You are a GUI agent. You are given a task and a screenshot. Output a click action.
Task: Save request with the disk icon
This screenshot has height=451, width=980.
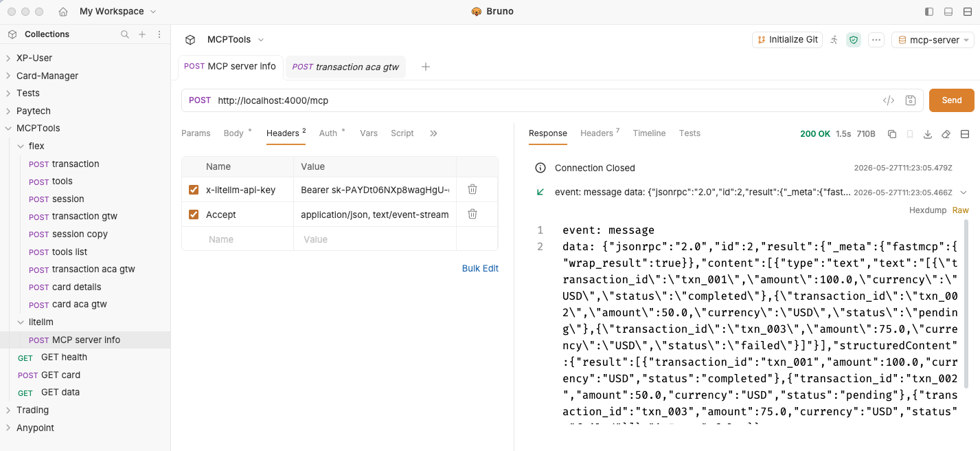point(911,100)
